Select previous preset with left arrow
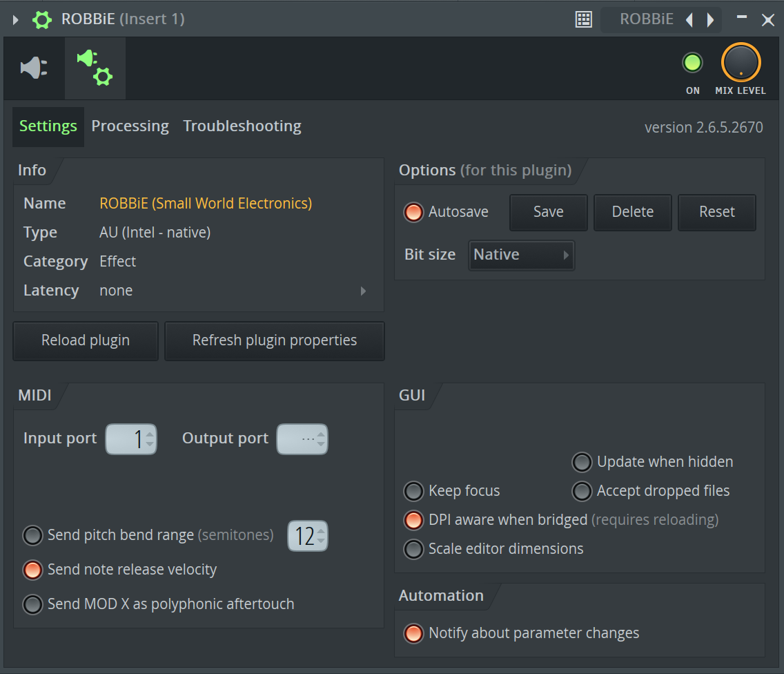The image size is (784, 674). [x=689, y=20]
